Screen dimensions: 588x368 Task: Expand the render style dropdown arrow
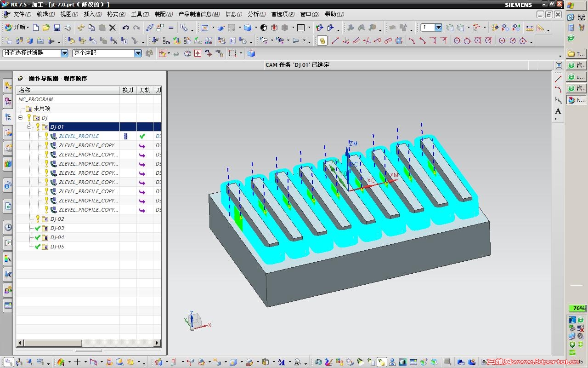point(256,28)
